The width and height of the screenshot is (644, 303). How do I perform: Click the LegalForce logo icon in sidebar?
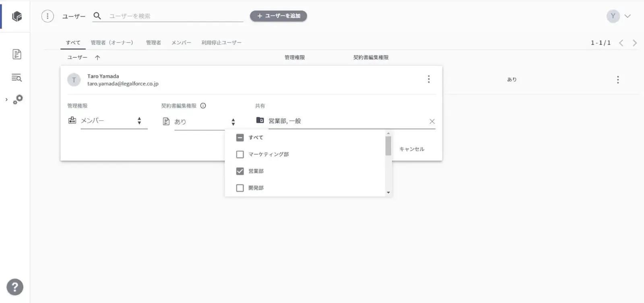point(17,17)
